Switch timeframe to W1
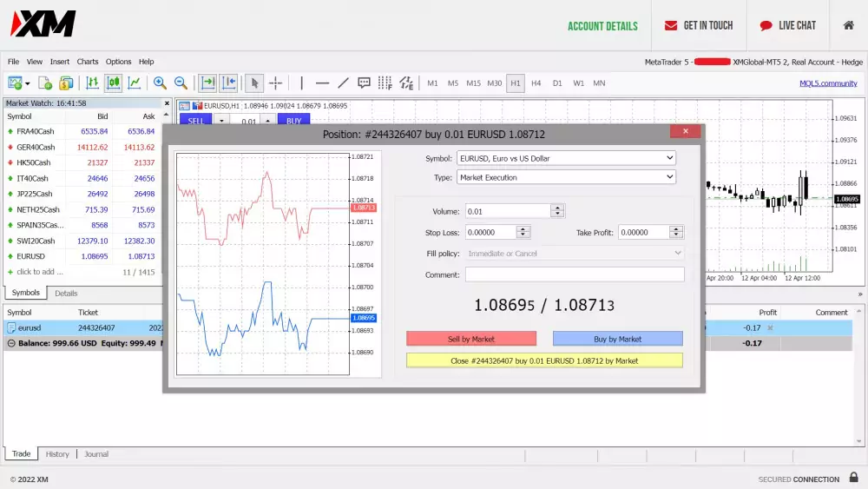The height and width of the screenshot is (489, 868). [x=578, y=83]
